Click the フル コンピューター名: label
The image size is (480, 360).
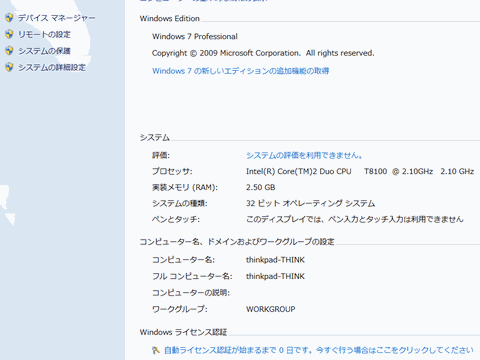tap(192, 276)
